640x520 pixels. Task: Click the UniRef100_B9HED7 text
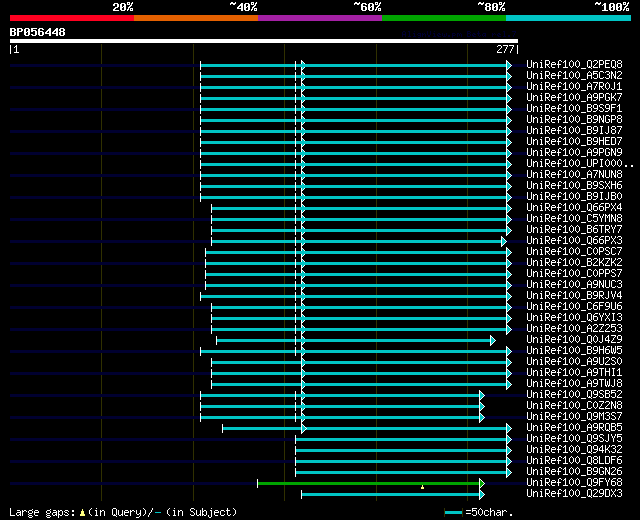point(574,142)
